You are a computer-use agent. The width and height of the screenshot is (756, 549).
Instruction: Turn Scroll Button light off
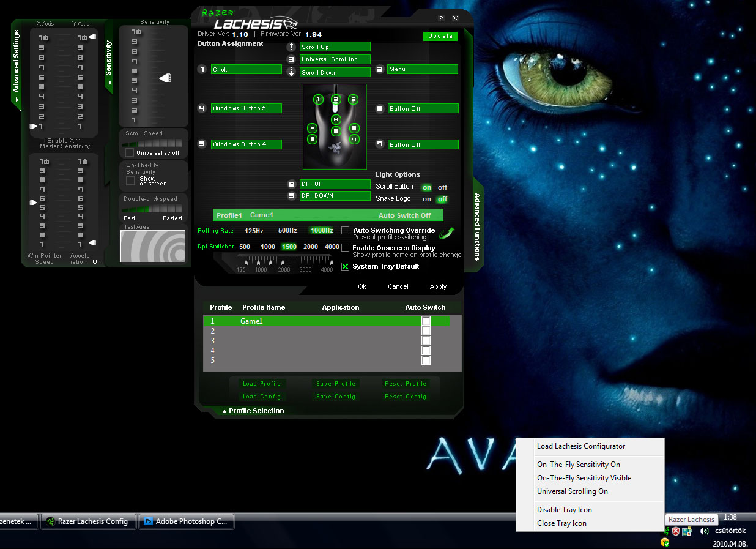(442, 187)
